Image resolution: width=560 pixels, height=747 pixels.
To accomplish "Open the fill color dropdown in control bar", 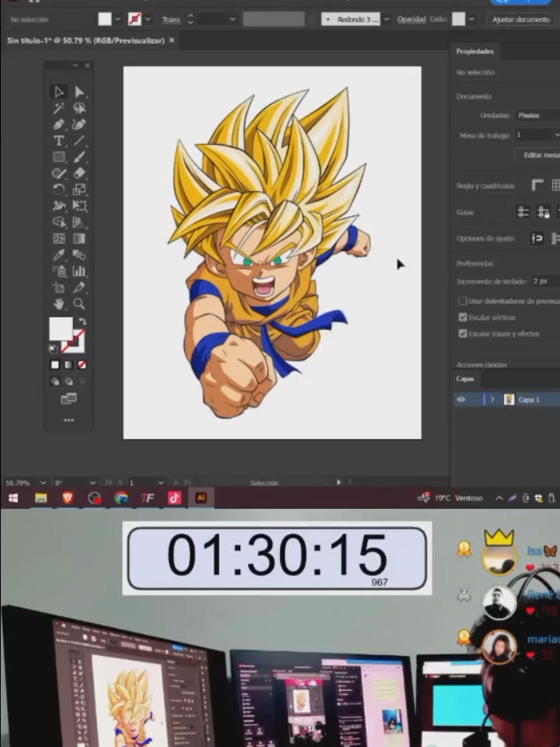I will click(x=117, y=19).
